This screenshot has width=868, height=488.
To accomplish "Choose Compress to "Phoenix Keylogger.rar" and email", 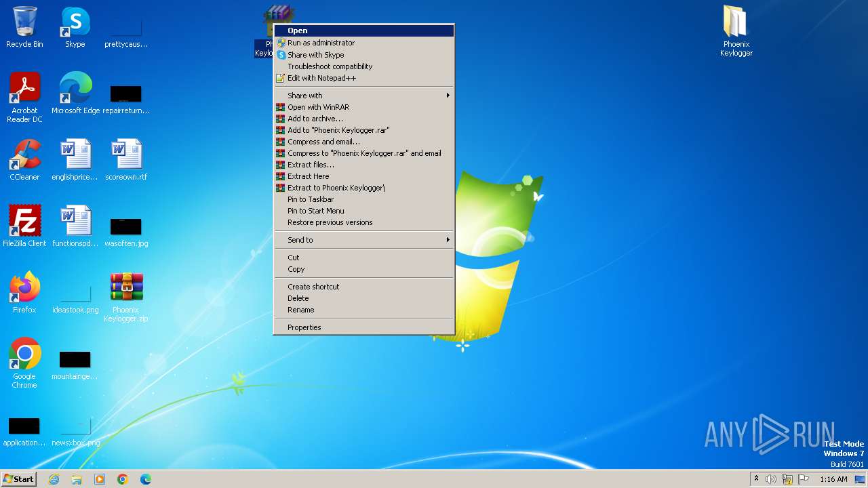I will [363, 153].
